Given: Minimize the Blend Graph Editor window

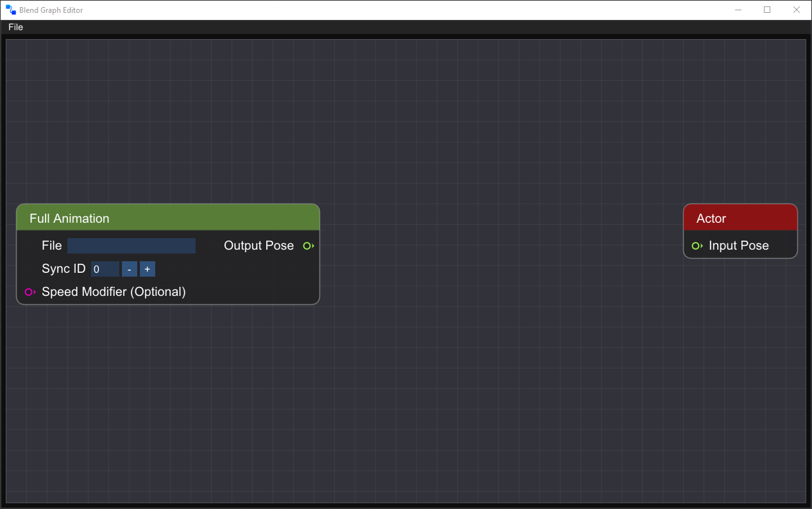Looking at the screenshot, I should 738,10.
